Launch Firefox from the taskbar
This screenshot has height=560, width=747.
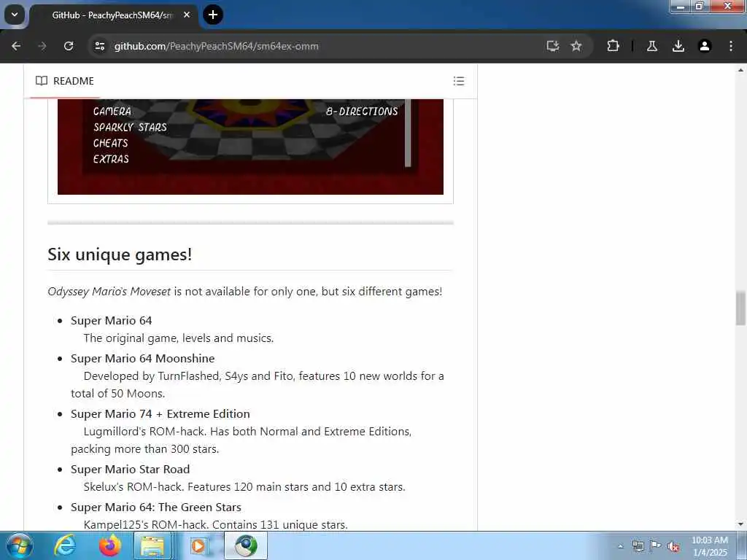coord(109,545)
